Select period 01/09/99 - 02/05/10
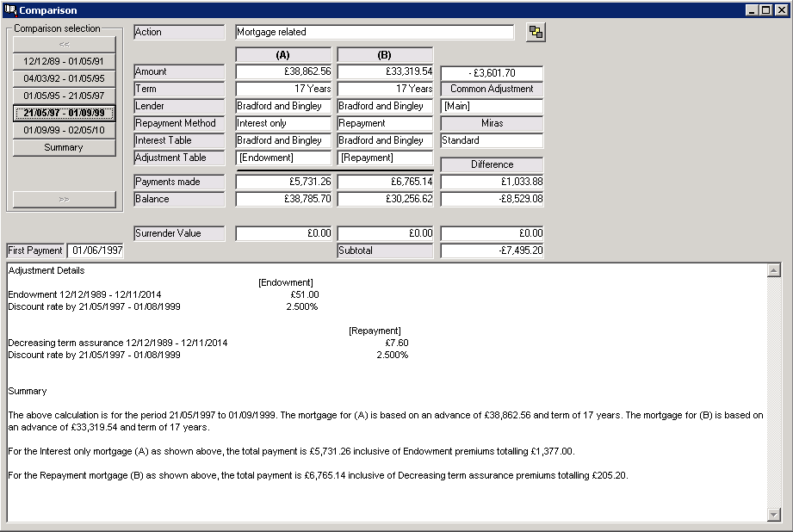 [x=64, y=130]
